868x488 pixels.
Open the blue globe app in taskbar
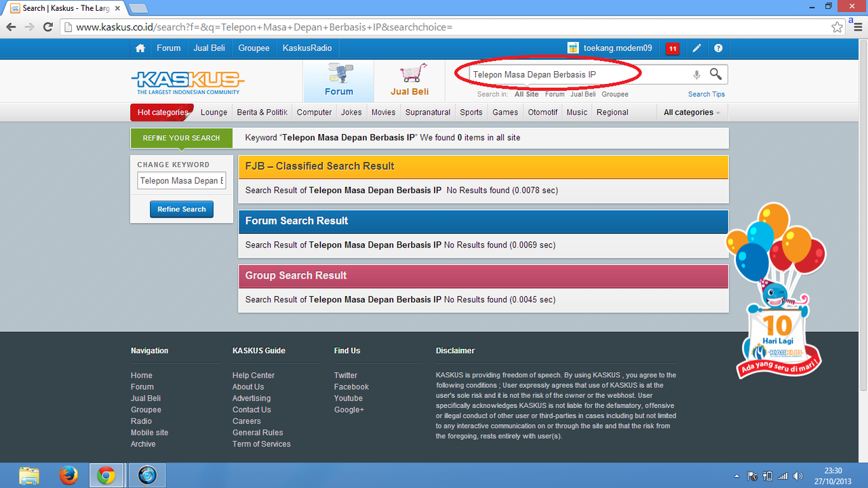coord(147,476)
